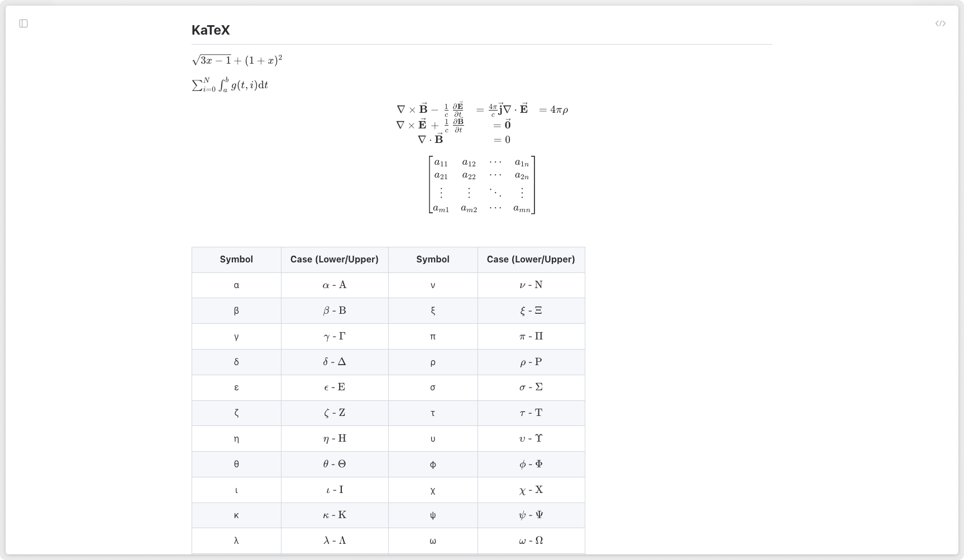Click the λ symbol cell
Screen dimensions: 964x560
click(x=236, y=541)
